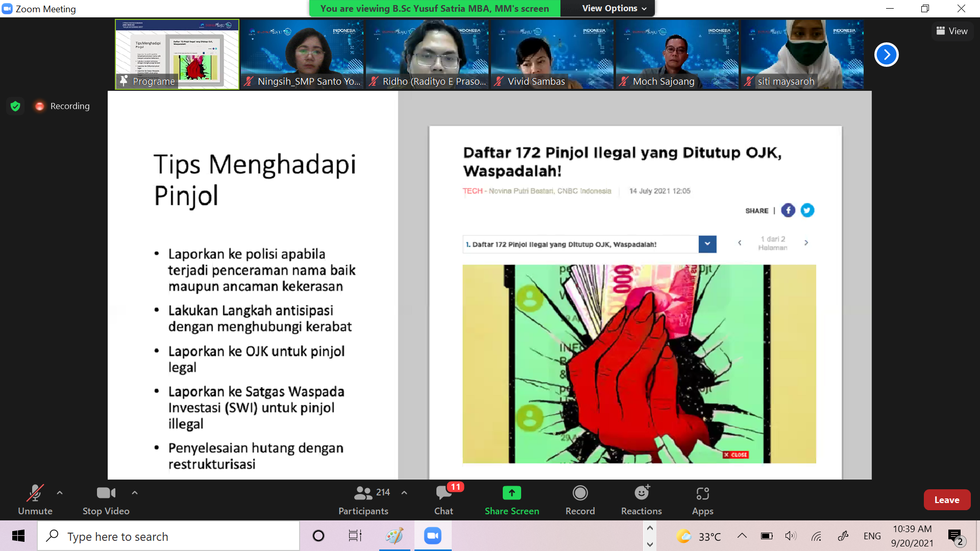980x551 pixels.
Task: Select siti maysaroh video thumbnail
Action: coord(802,54)
